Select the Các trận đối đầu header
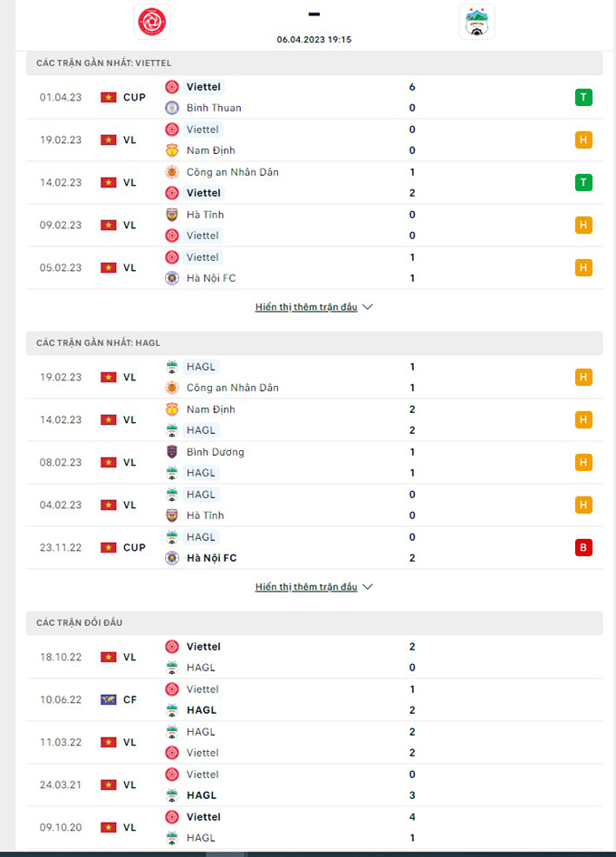 coord(314,623)
